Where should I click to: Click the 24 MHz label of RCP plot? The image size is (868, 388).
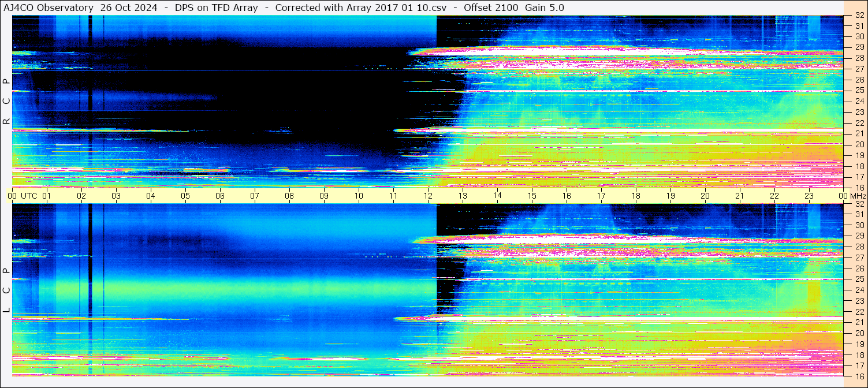click(859, 102)
